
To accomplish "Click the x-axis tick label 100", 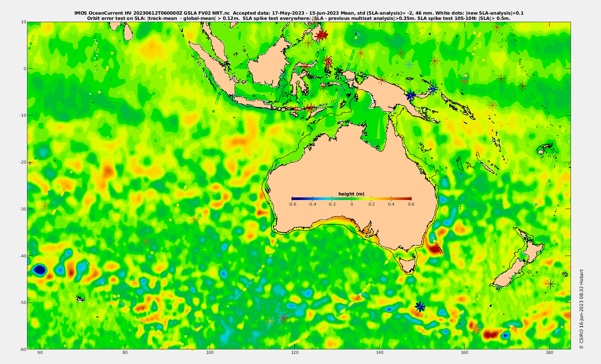I will [x=210, y=352].
